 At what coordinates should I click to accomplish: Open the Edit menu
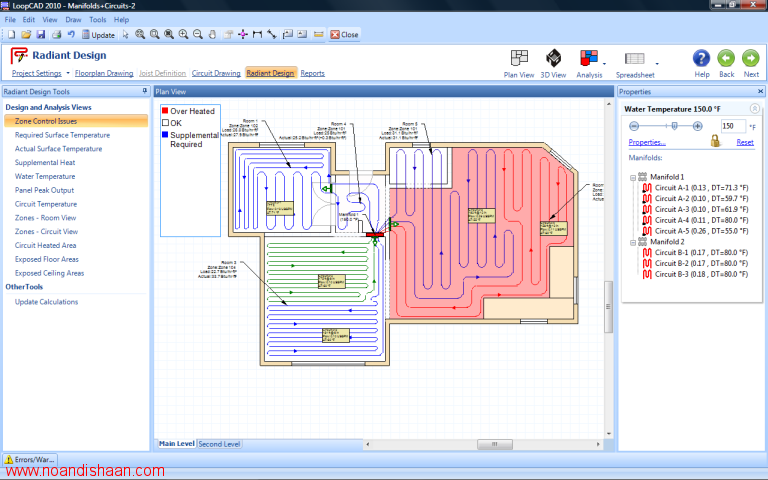[29, 20]
